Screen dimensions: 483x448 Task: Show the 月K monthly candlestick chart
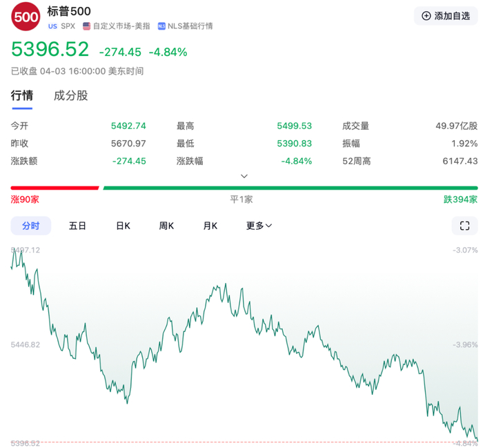point(210,226)
